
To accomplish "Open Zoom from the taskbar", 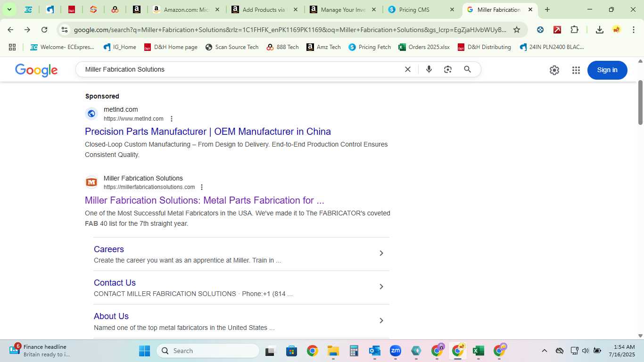I will pyautogui.click(x=395, y=351).
